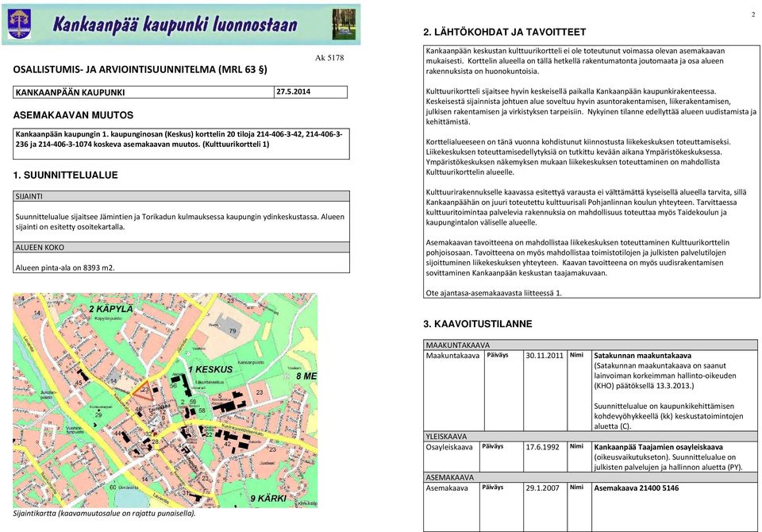This screenshot has height=532, width=762.
Task: Click the map caption 'Sijaintikartta (kaavamuutosalue on rajattu punaisella).'
Action: click(x=104, y=513)
